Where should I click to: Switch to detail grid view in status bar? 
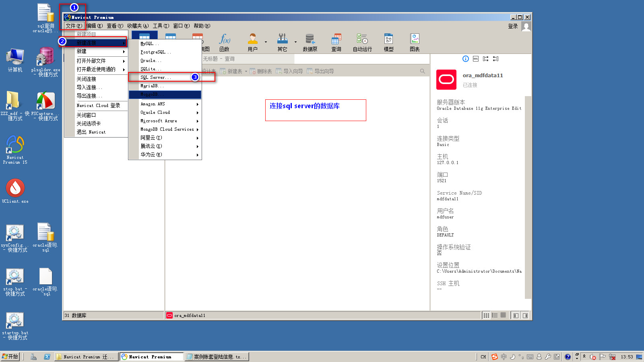[x=503, y=315]
